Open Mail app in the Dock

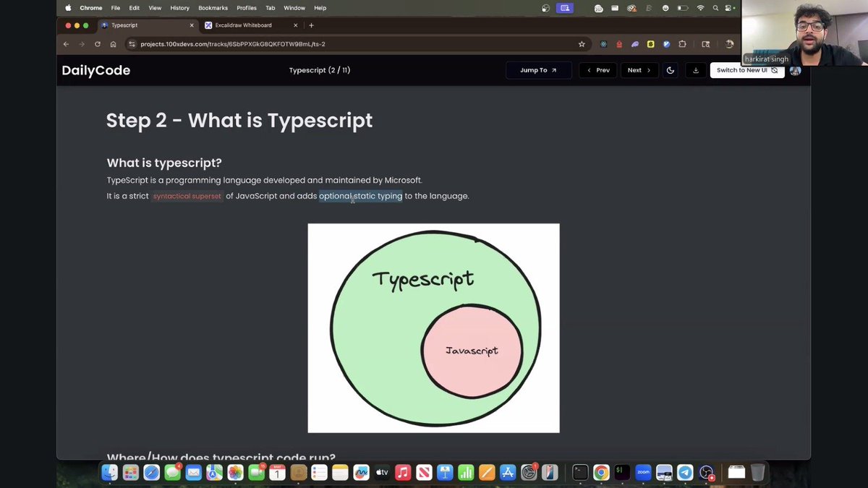[194, 472]
